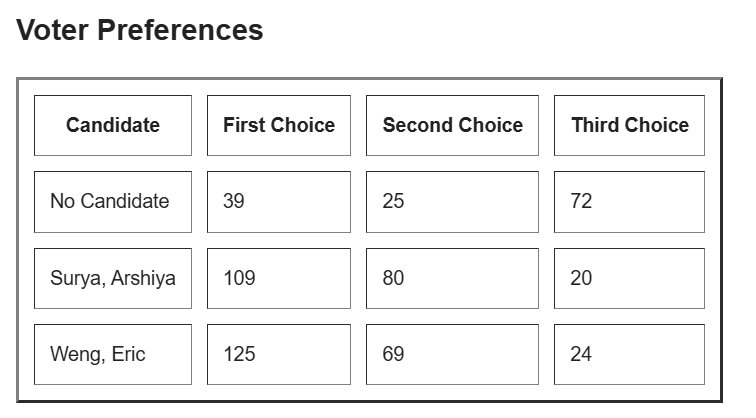Click Weng first choice value 125
This screenshot has height=418, width=756.
(x=279, y=354)
